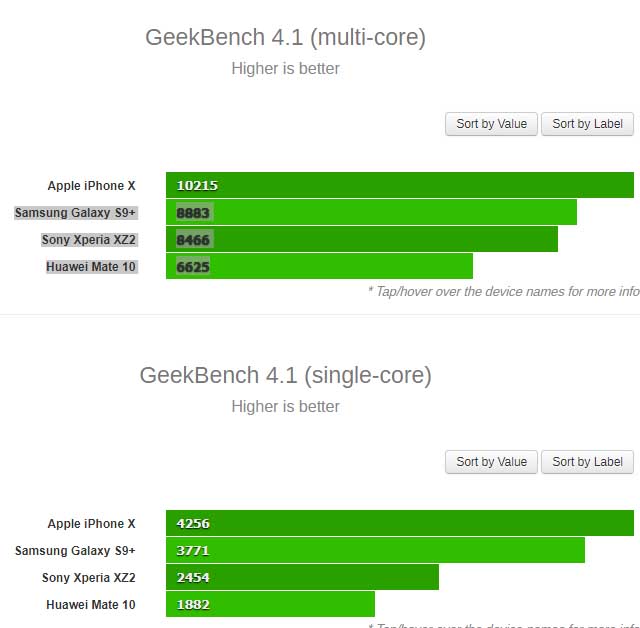Viewport: 640px width, 628px height.
Task: Select Sony Xperia XZ2 label in single-core chart
Action: click(89, 578)
